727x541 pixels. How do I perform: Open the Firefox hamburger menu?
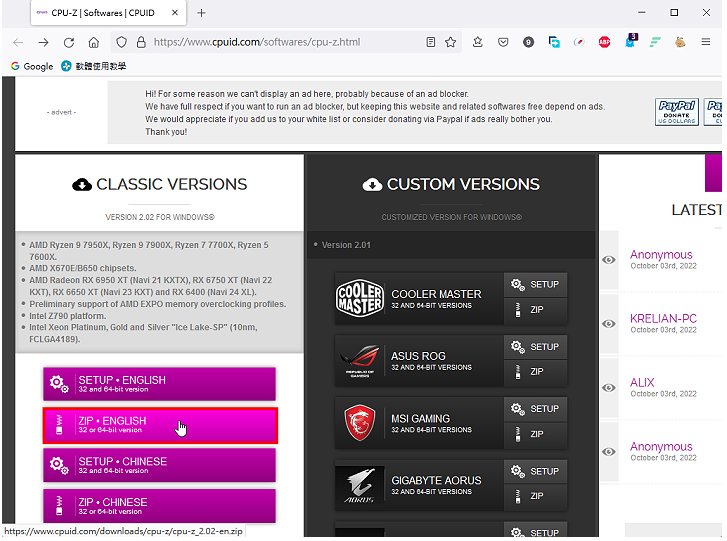706,42
